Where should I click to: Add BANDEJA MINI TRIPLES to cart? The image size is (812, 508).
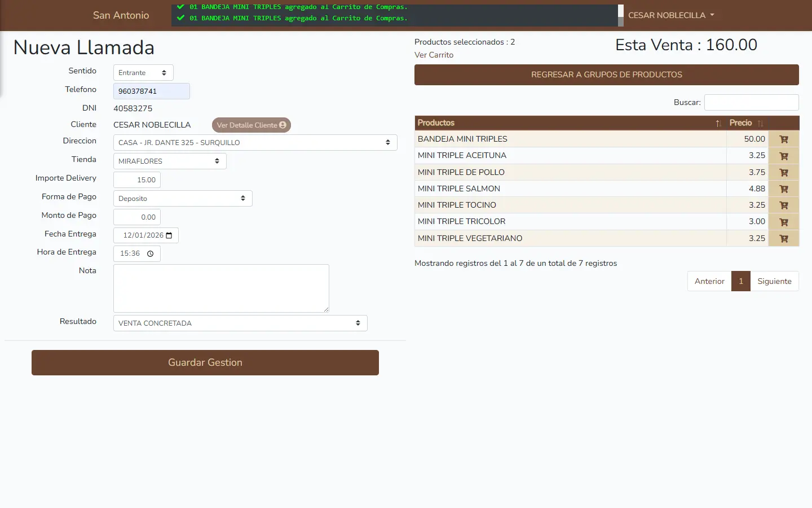(x=783, y=139)
